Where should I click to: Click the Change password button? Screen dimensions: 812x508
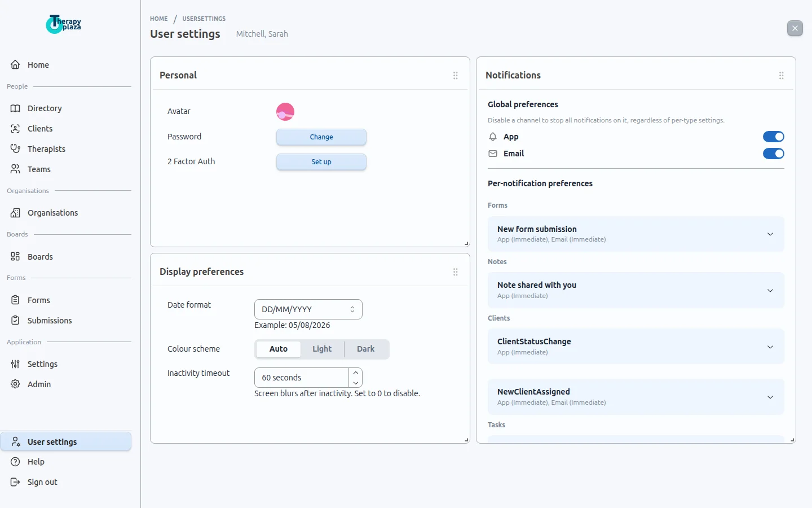(321, 137)
